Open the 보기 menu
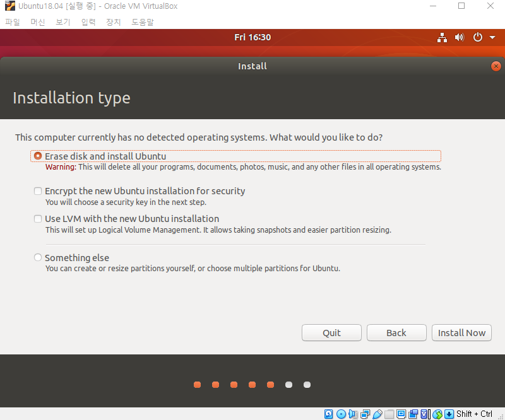This screenshot has height=420, width=505. pos(62,22)
